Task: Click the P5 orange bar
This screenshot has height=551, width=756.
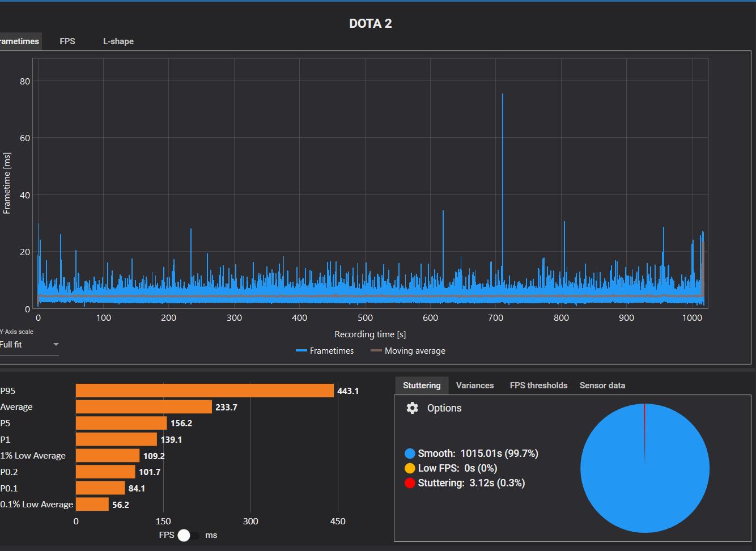Action: (x=121, y=423)
